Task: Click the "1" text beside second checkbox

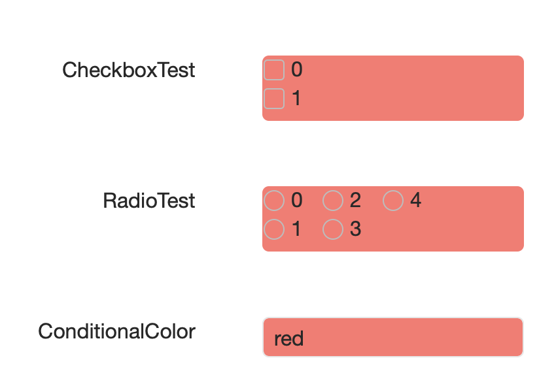Action: coord(297,99)
